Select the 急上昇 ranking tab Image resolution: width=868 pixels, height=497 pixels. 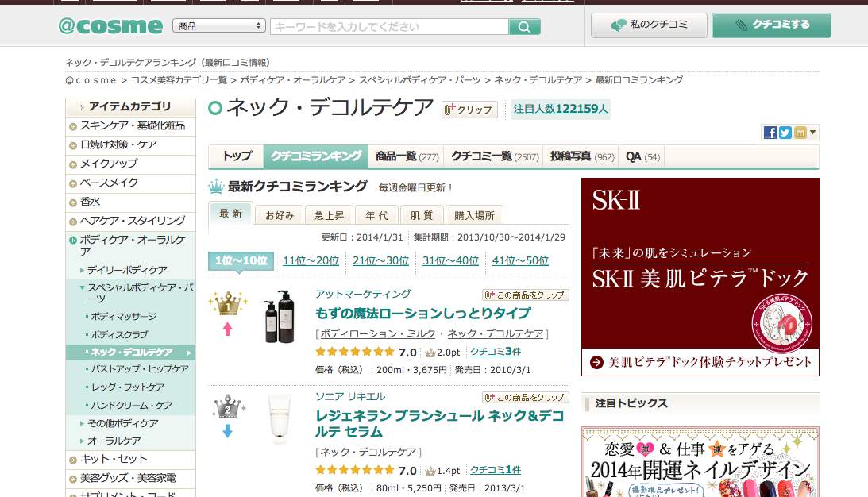329,215
